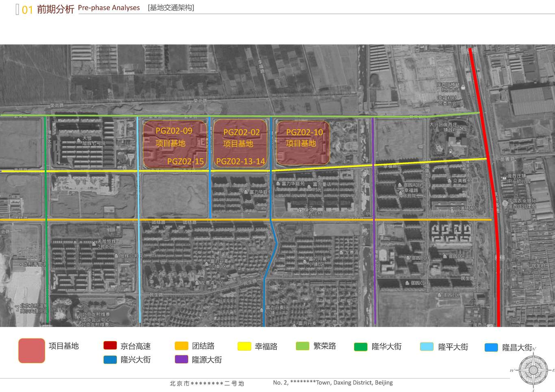Select the PGZ02-02 project site block
555x392 pixels.
point(240,143)
